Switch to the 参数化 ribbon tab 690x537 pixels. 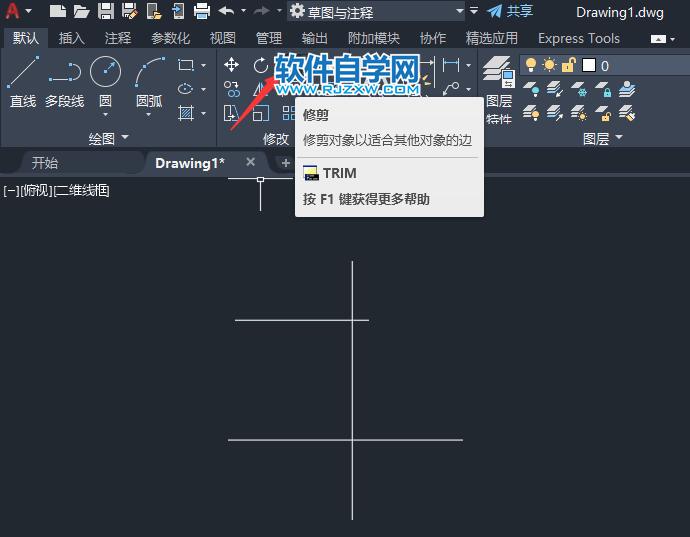click(x=170, y=38)
